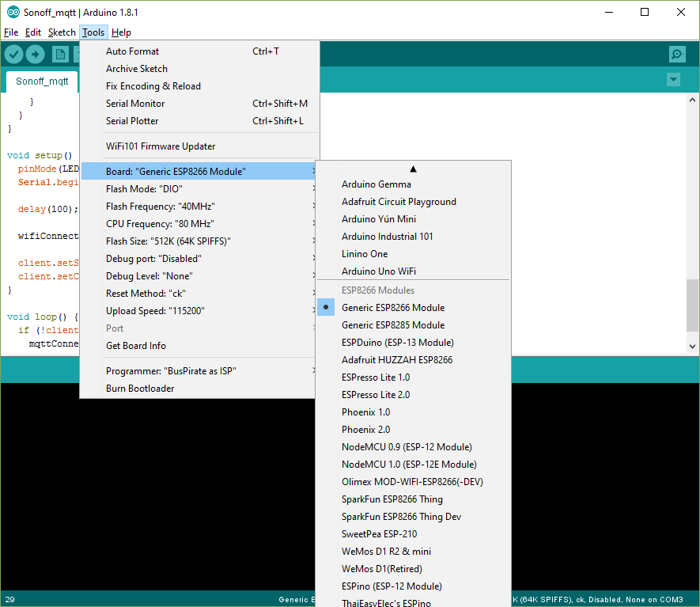Click the Upload arrow toolbar icon
The width and height of the screenshot is (700, 607).
36,55
